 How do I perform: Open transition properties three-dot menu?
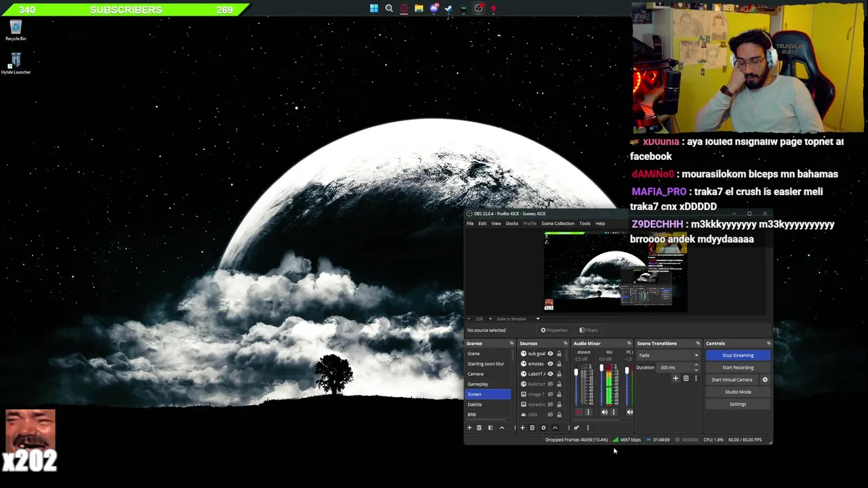click(695, 378)
